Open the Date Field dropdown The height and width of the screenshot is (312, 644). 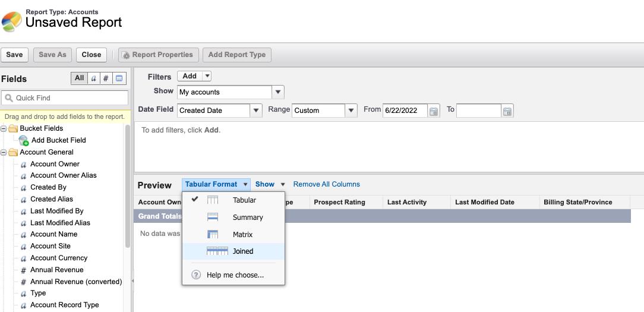pos(256,111)
